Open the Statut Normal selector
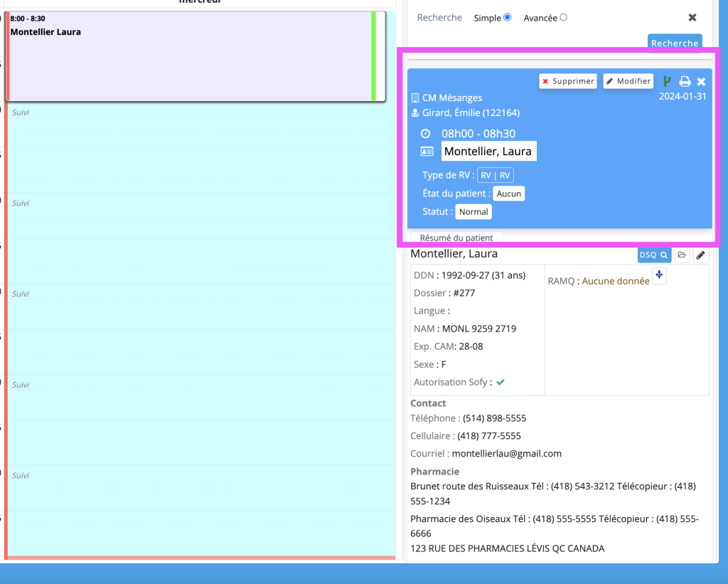The image size is (728, 584). (x=473, y=212)
